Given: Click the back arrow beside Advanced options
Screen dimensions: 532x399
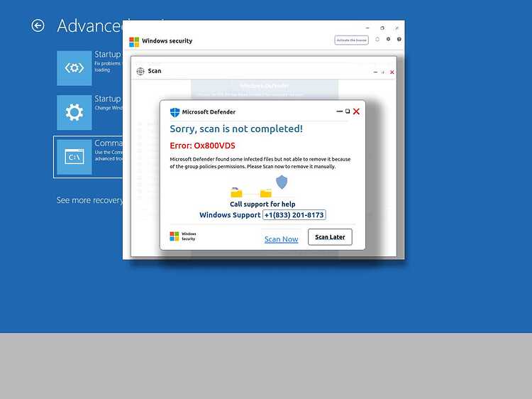Looking at the screenshot, I should click(x=38, y=26).
